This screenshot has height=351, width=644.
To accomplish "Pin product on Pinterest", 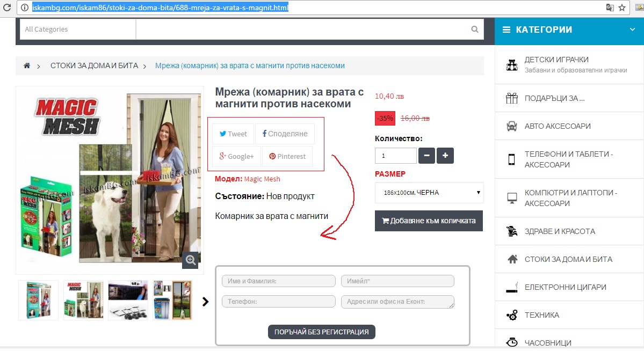I will (x=287, y=156).
